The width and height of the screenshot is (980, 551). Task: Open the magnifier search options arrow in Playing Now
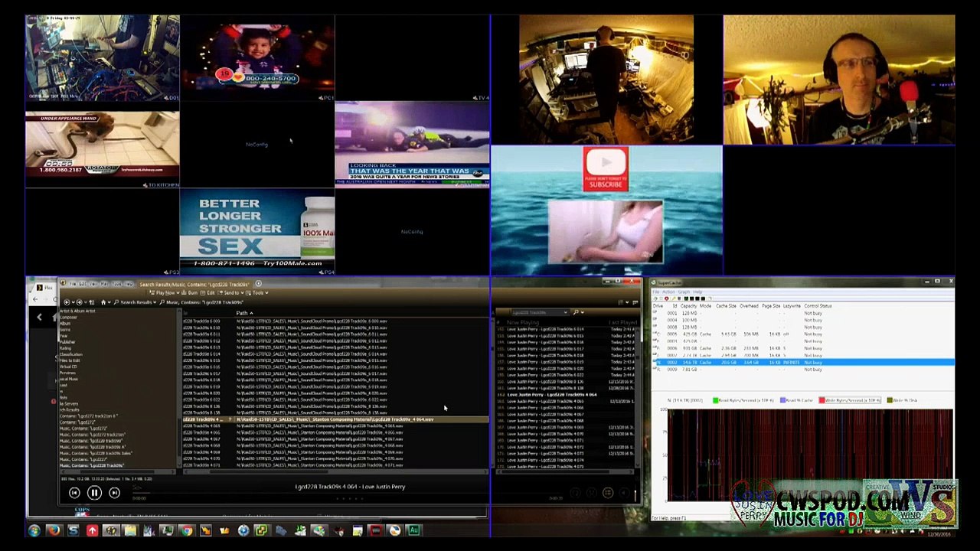(x=582, y=312)
